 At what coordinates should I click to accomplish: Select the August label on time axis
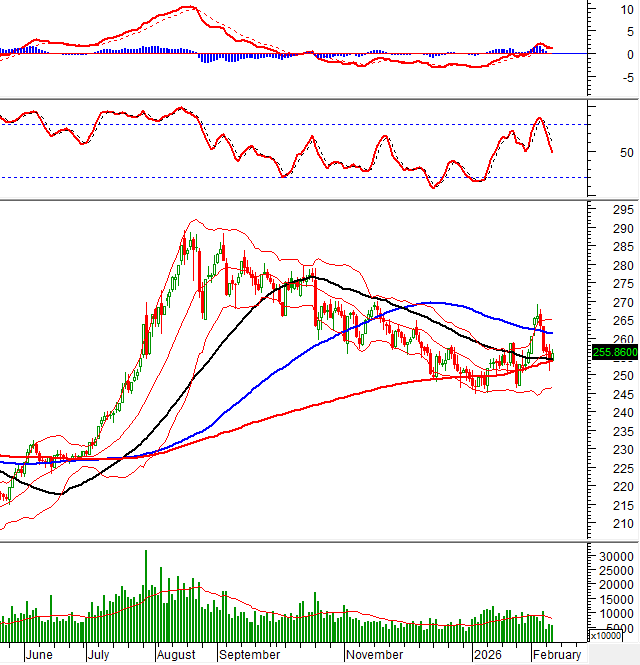tap(176, 655)
